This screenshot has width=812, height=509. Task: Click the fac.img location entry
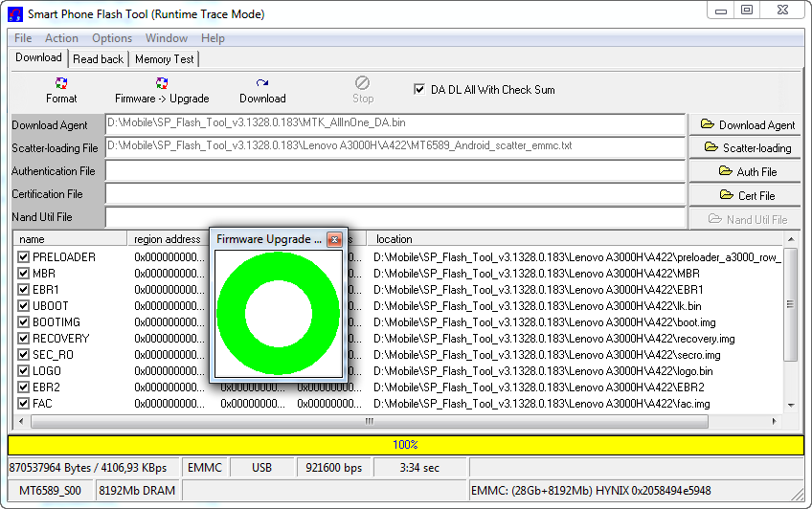click(542, 404)
